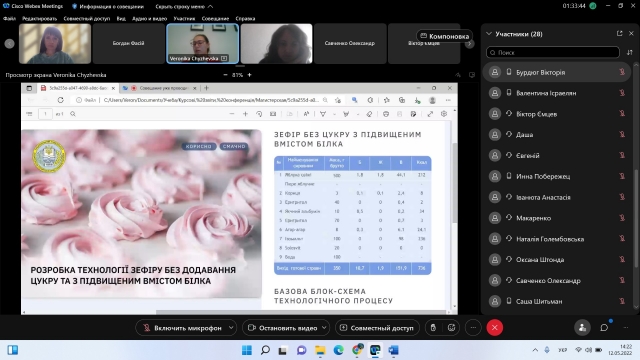This screenshot has width=640, height=360.
Task: Toggle participants panel icon
Action: tap(582, 328)
